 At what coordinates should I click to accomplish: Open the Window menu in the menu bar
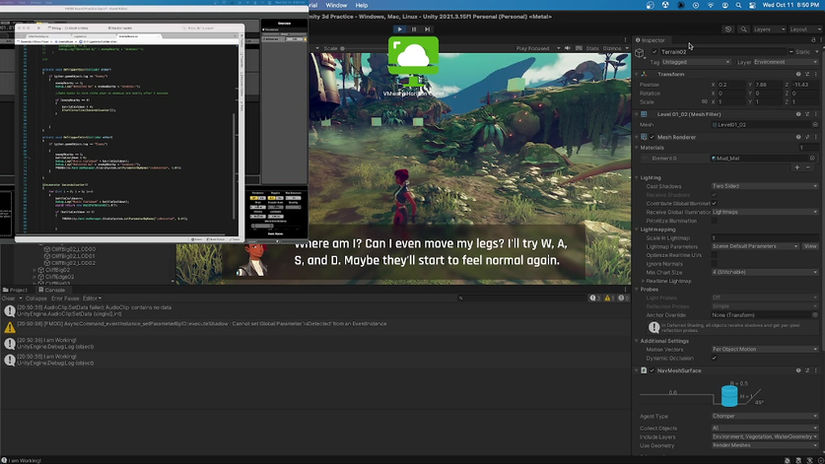coord(336,5)
